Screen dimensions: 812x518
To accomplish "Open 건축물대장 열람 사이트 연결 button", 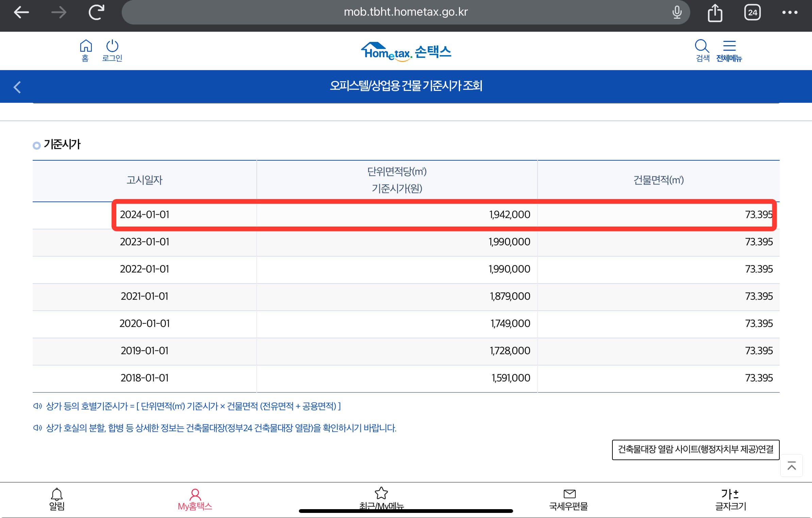I will coord(695,450).
